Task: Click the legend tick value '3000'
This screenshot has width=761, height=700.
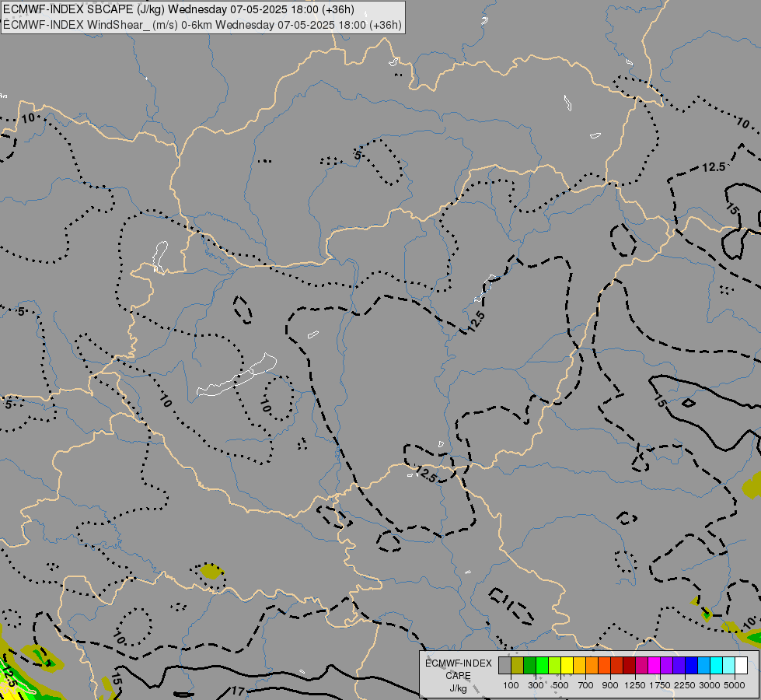Action: (x=710, y=685)
